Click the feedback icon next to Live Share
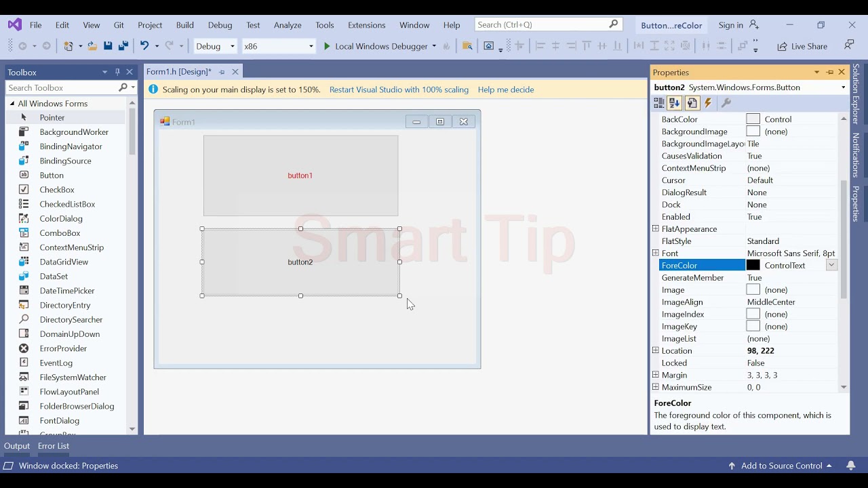Image resolution: width=868 pixels, height=488 pixels. click(849, 45)
